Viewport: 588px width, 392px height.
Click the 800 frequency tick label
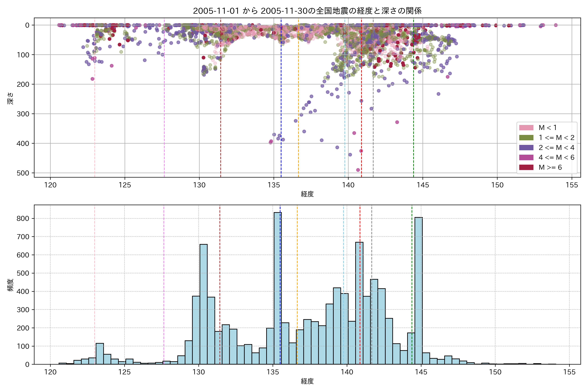point(23,219)
